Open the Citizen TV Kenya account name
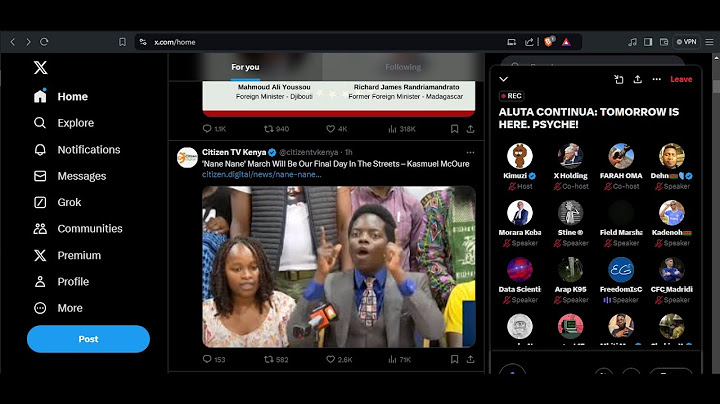 pyautogui.click(x=234, y=152)
